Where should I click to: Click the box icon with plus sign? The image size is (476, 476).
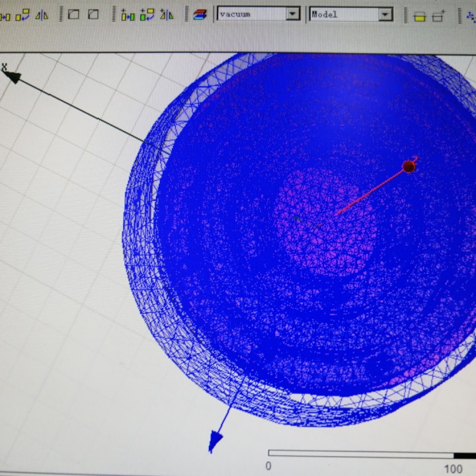pos(438,16)
